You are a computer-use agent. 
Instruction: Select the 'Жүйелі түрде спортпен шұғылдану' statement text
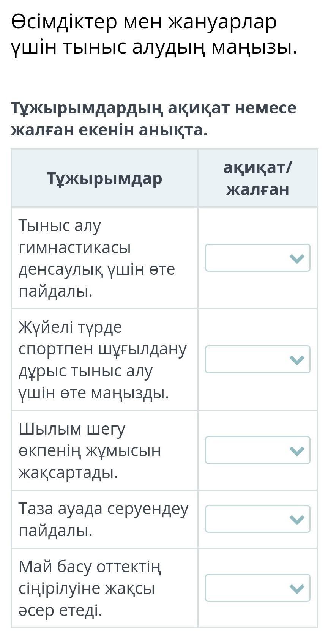(102, 360)
